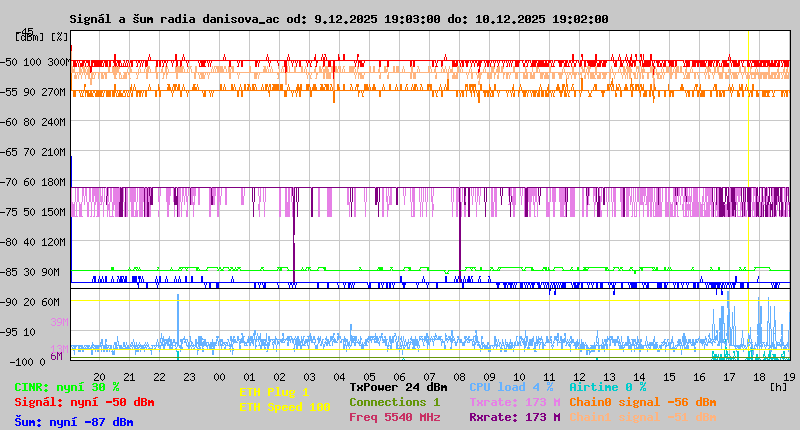The image size is (800, 430).
Task: Click the red Signál -50 dBm legend label
Action: click(84, 402)
